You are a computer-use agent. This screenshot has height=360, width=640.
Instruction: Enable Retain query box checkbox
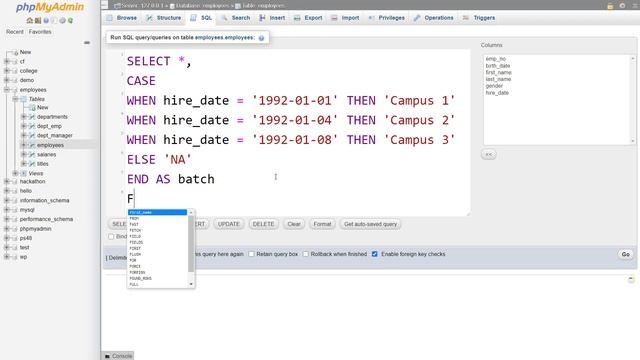pos(251,254)
